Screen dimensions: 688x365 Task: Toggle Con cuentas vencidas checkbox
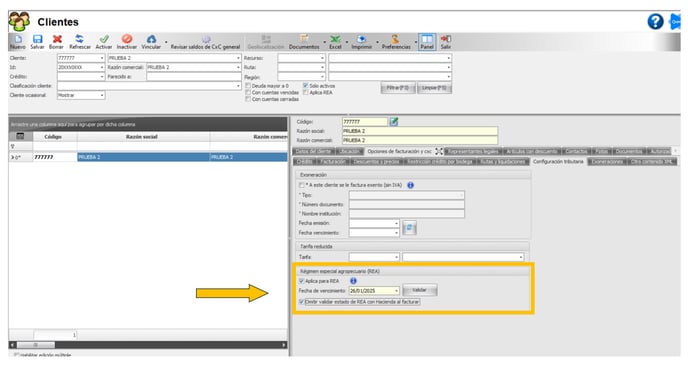pos(248,93)
